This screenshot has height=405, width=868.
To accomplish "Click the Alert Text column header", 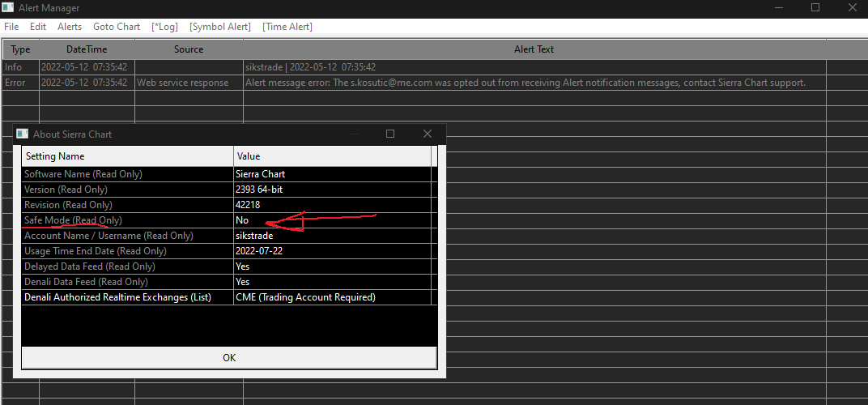I will click(x=534, y=49).
